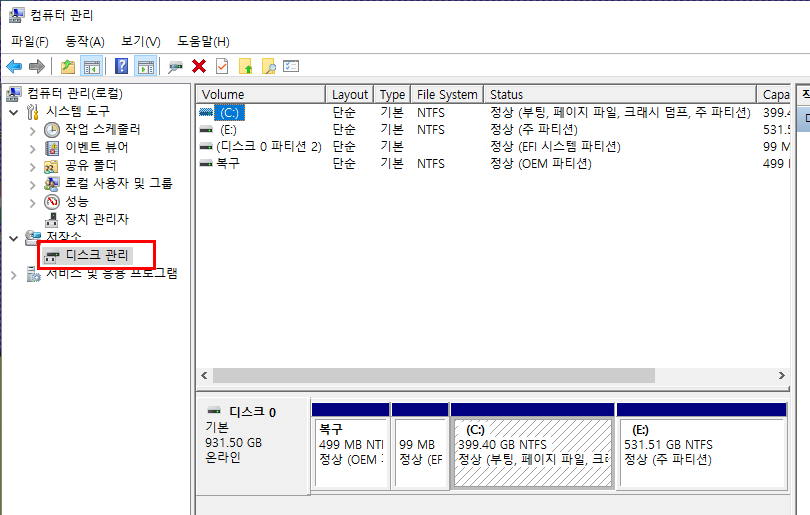Click the folder with magnifier explore icon

269,66
